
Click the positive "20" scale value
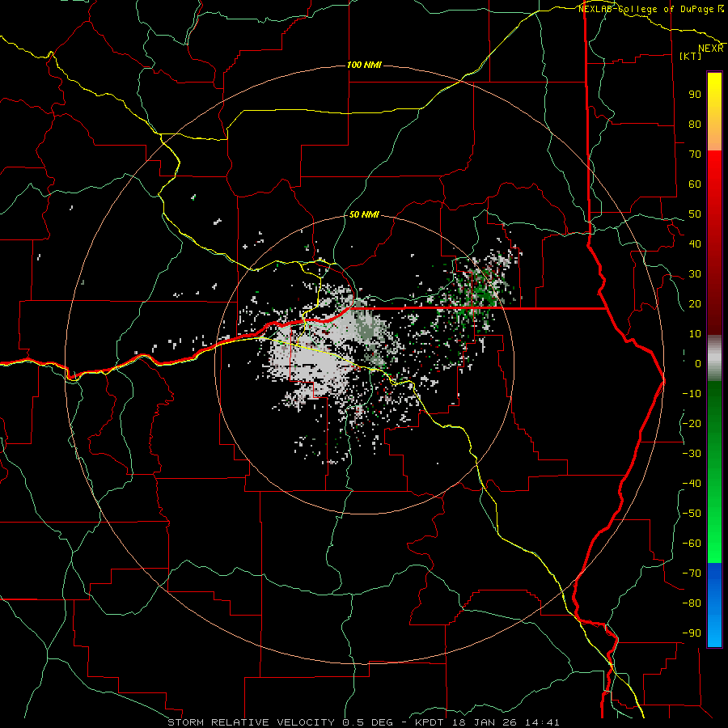coord(695,303)
